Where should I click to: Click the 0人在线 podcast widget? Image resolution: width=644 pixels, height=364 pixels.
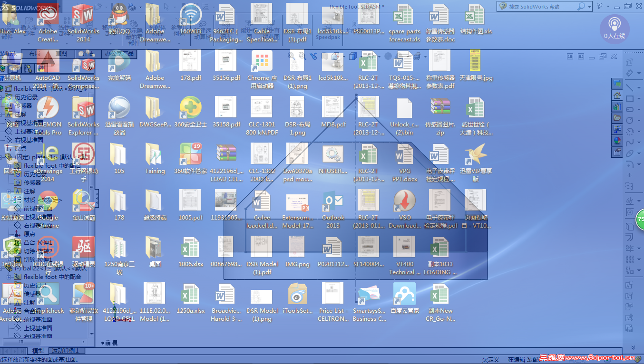point(615,29)
